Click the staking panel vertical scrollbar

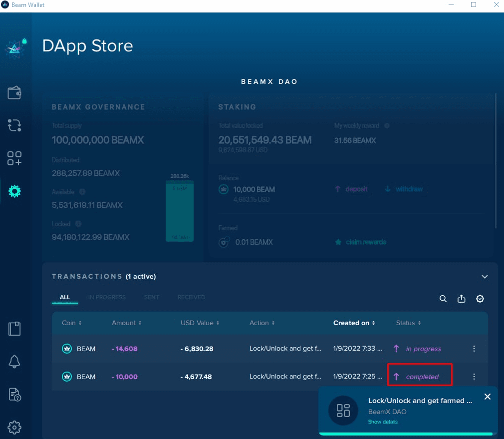pyautogui.click(x=496, y=160)
